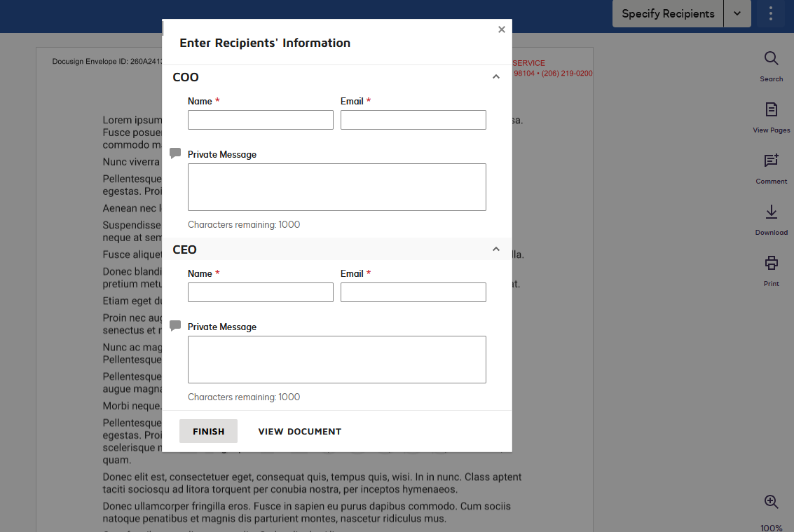This screenshot has width=794, height=532.
Task: Collapse the CEO section
Action: 495,250
